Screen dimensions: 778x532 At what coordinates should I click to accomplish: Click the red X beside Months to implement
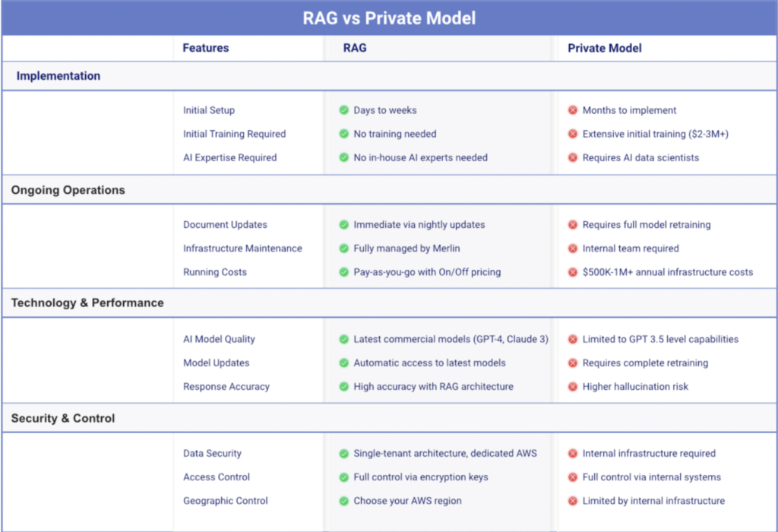(x=573, y=110)
